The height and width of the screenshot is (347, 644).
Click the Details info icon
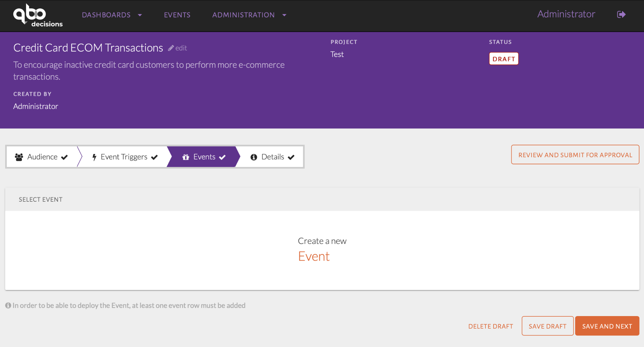pyautogui.click(x=254, y=157)
